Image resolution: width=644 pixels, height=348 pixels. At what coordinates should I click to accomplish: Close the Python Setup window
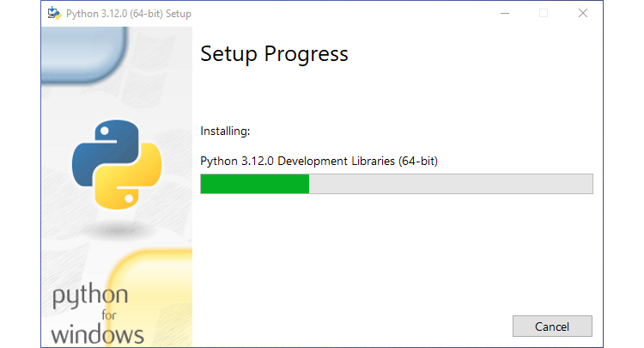(x=583, y=13)
